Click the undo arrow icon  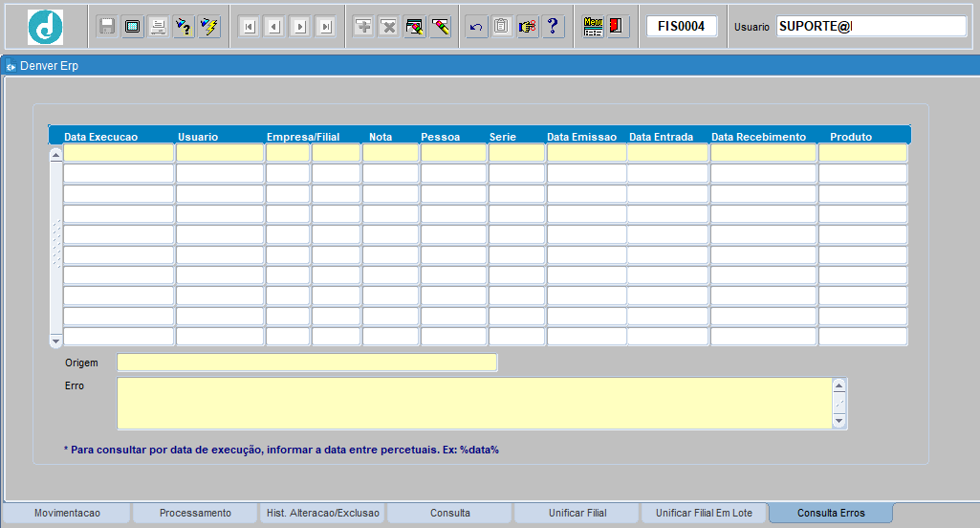pyautogui.click(x=476, y=27)
